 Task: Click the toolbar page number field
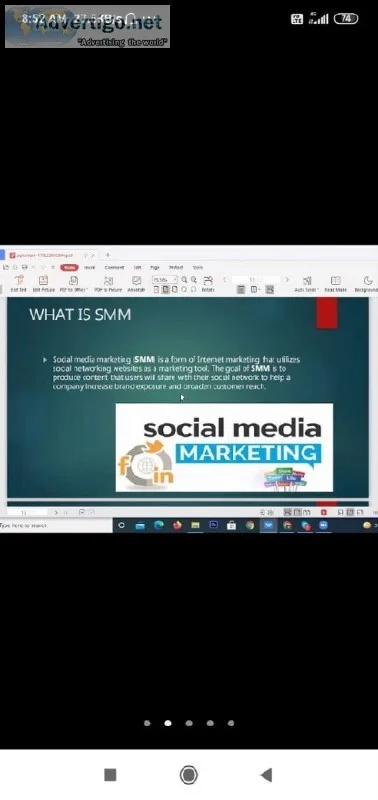tap(256, 280)
